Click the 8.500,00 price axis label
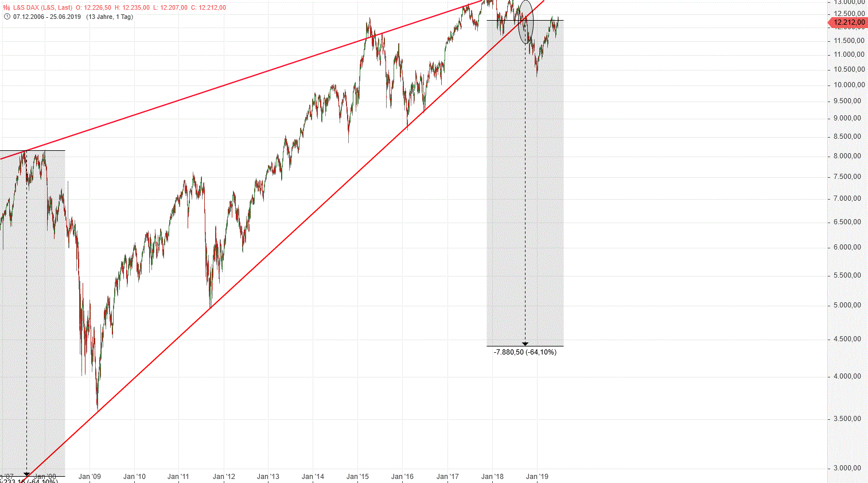Image resolution: width=868 pixels, height=483 pixels. point(847,137)
